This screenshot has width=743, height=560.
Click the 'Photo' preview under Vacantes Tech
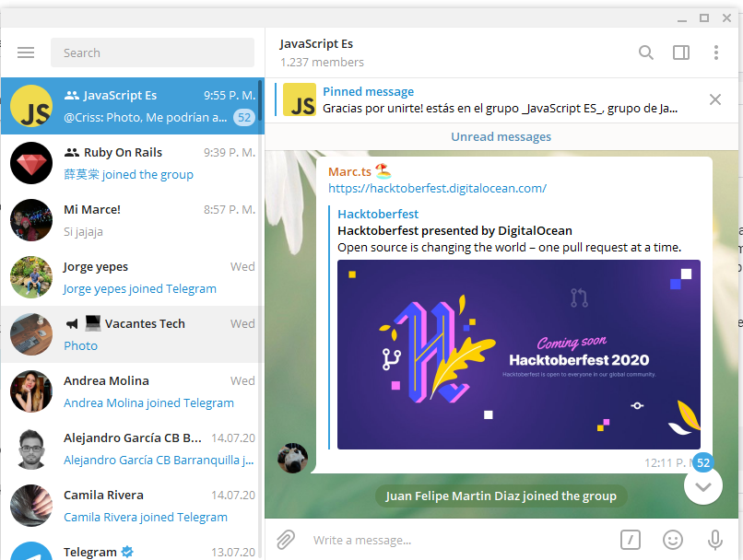point(80,346)
